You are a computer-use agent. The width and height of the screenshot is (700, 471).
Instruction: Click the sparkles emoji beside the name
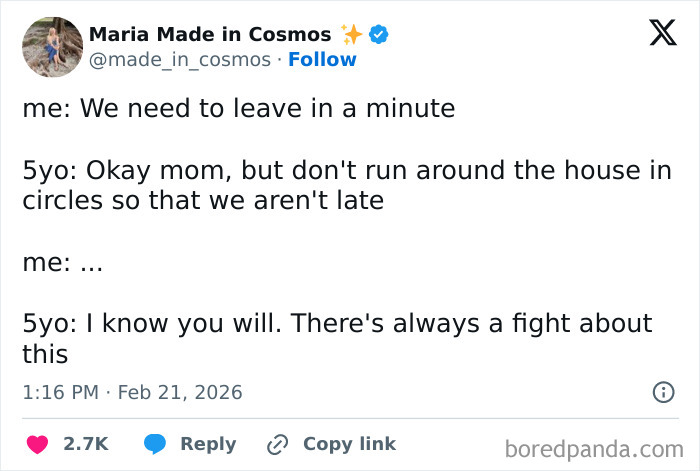tap(351, 35)
